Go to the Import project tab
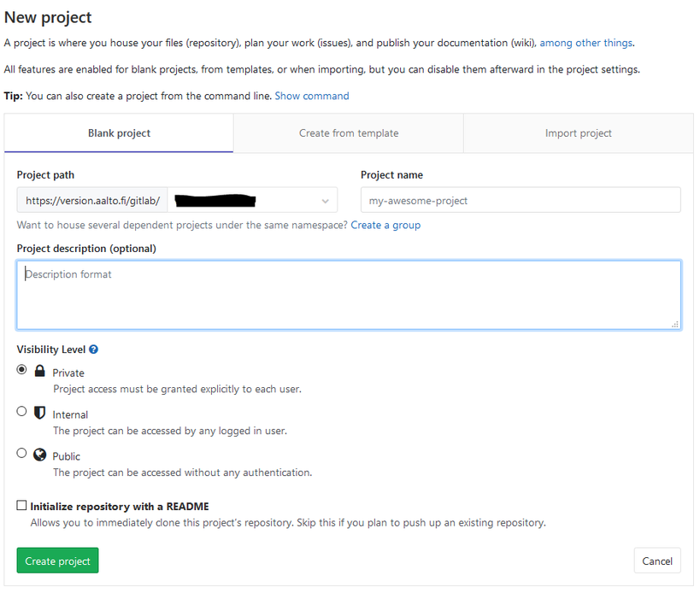 pos(578,133)
